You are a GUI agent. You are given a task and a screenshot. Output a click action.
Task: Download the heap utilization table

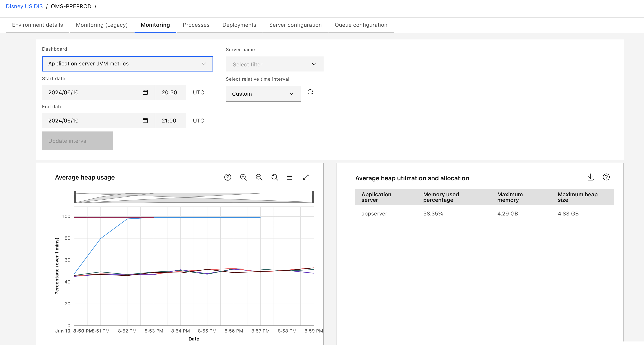pos(590,177)
